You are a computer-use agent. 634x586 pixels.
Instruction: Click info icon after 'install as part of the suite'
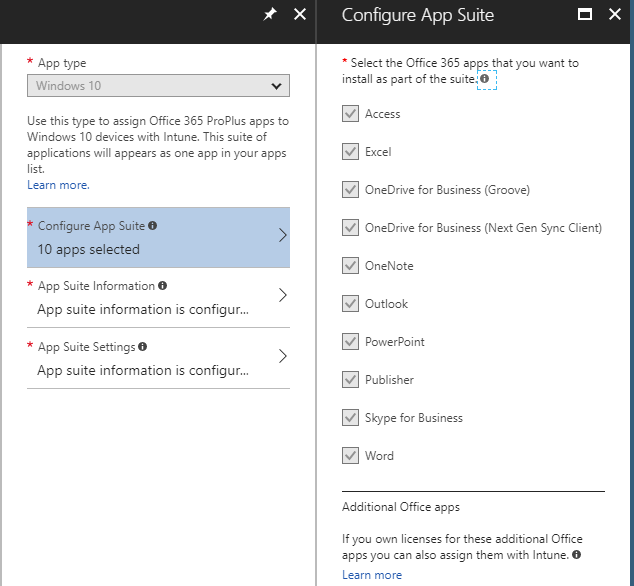tap(485, 79)
